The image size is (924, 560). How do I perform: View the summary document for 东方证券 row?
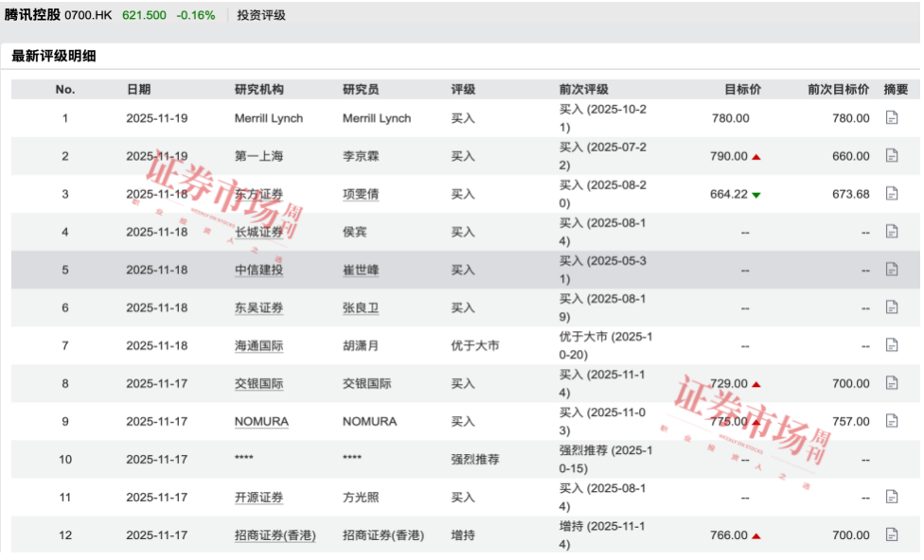pos(890,193)
